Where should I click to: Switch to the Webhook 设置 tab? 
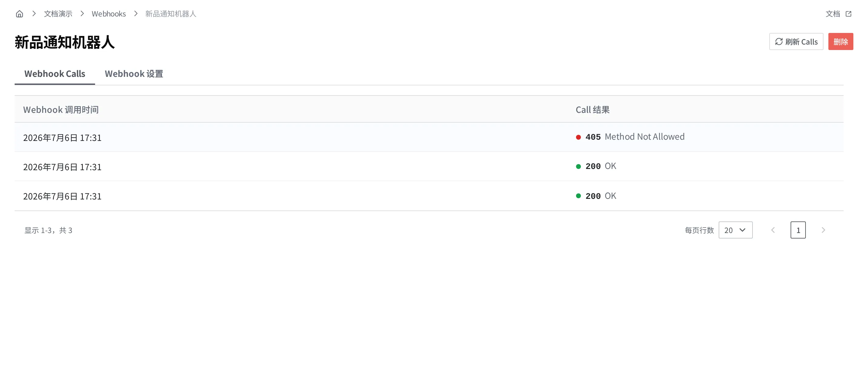click(x=134, y=74)
